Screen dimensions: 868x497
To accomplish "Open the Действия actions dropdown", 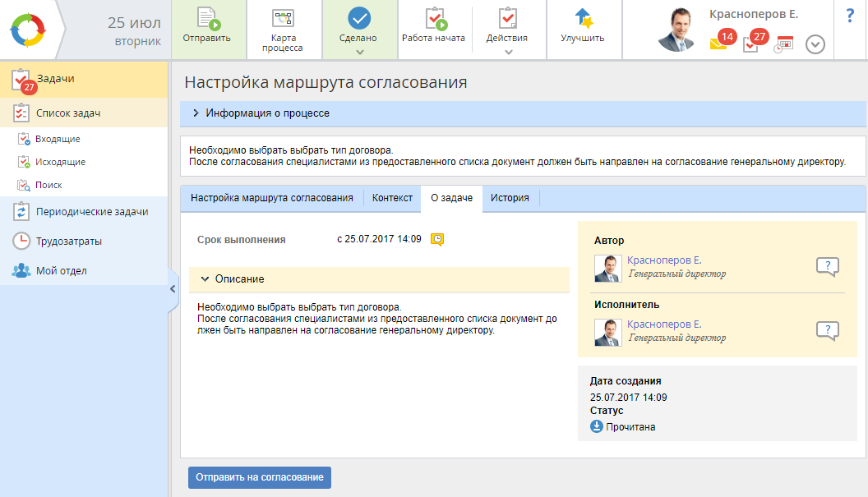I will [507, 38].
